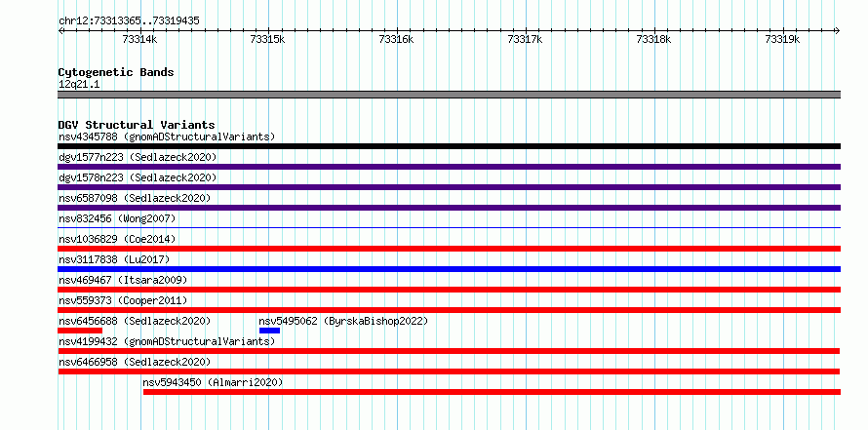The image size is (868, 430).
Task: Click the 73317k ruler label
Action: (526, 40)
